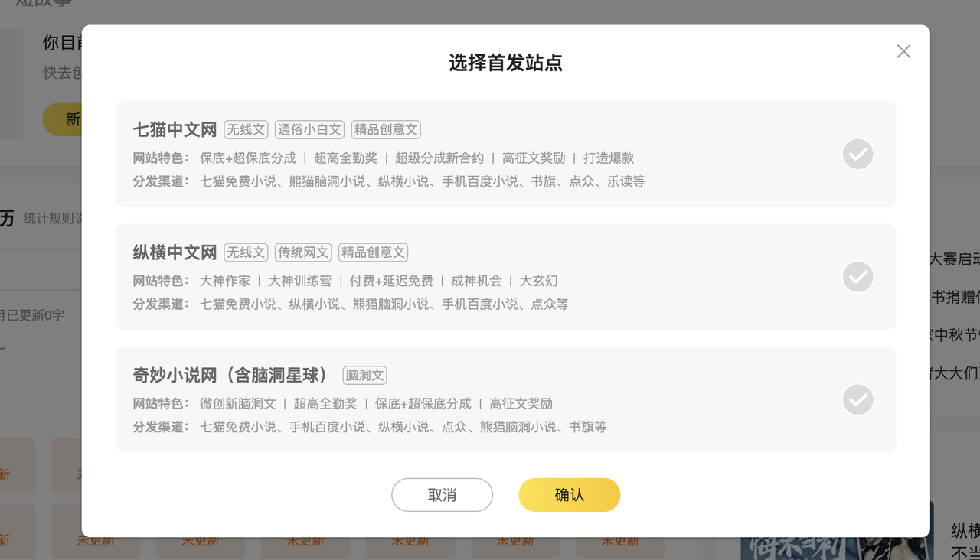Click the 大神训练营 feature text
Screen dimensions: 980x560
pyautogui.click(x=299, y=281)
